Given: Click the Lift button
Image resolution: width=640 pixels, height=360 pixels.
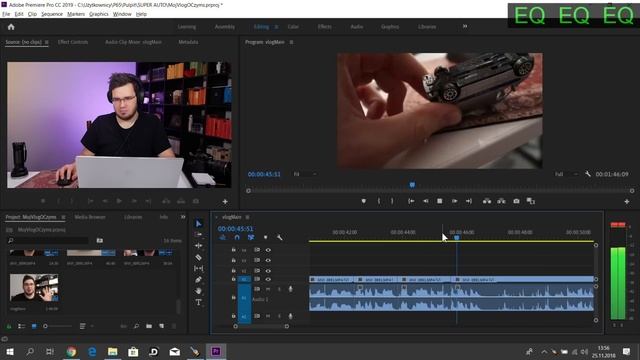Looking at the screenshot, I should click(487, 201).
